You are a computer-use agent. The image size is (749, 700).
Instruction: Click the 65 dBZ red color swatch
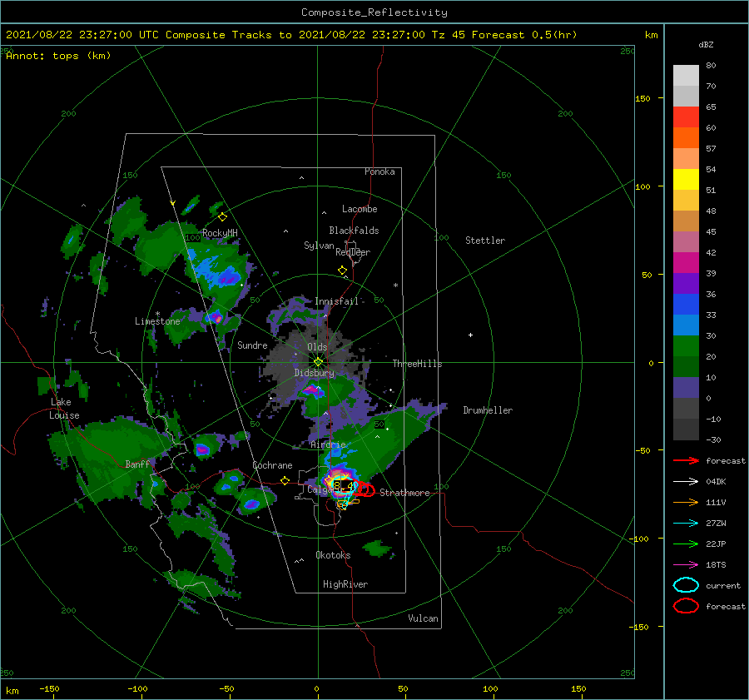point(686,117)
